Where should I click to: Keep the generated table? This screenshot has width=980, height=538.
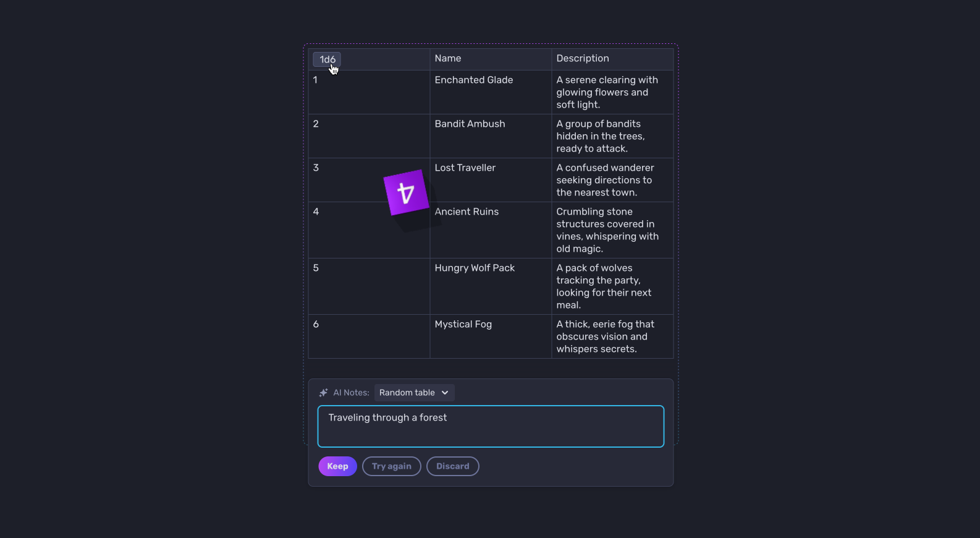coord(337,466)
